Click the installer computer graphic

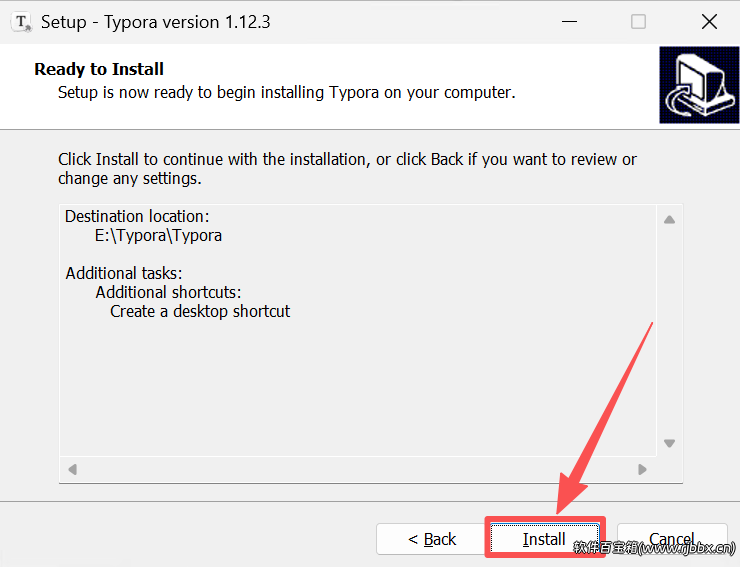point(699,85)
